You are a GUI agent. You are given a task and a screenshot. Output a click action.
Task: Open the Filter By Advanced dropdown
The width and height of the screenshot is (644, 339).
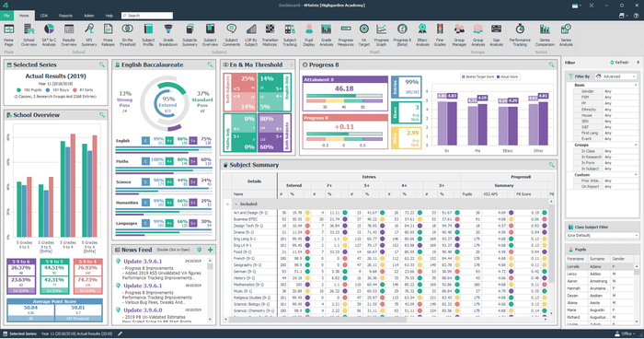click(615, 76)
